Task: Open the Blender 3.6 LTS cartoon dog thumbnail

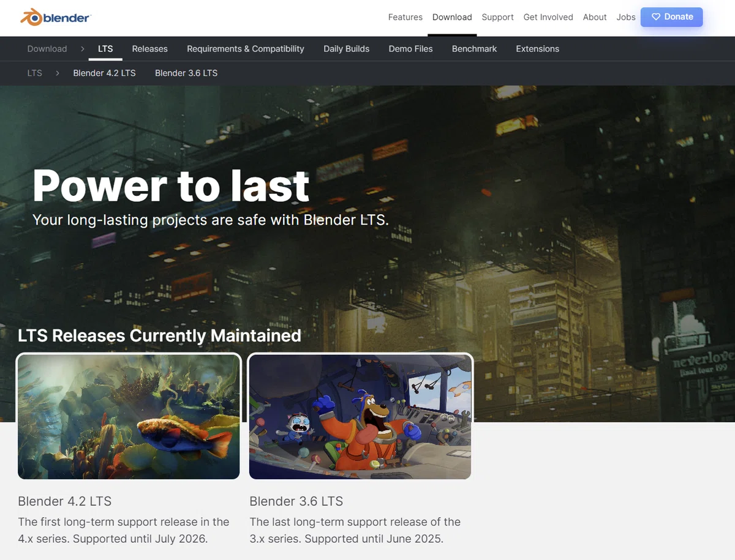Action: point(360,416)
